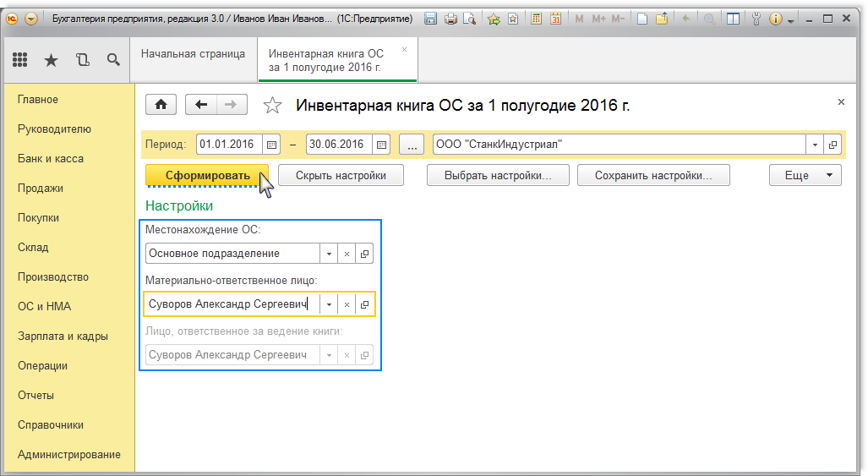Click the Print icon in title toolbar

[x=450, y=19]
